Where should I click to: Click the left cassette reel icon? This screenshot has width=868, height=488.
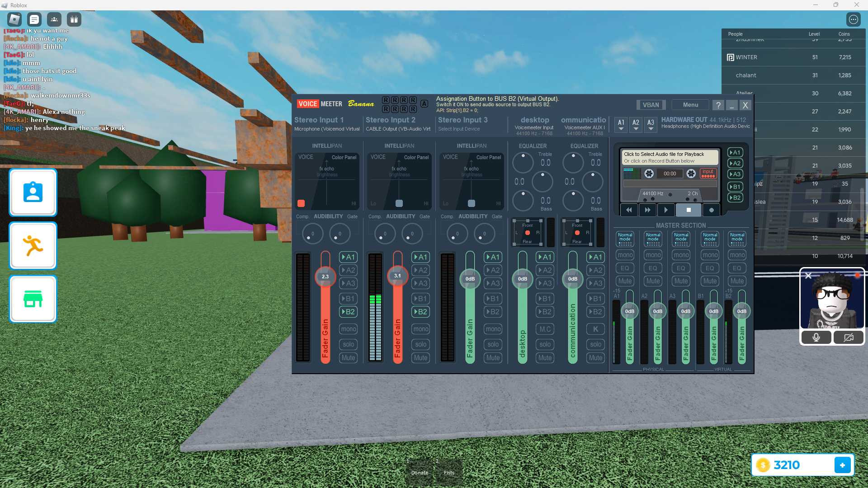[x=649, y=174]
